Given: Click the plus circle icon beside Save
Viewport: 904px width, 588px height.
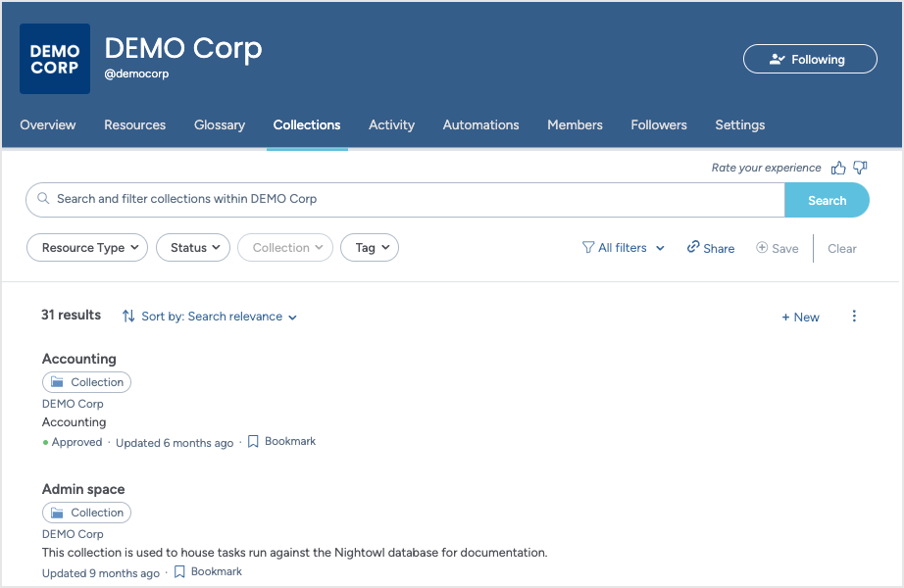Looking at the screenshot, I should tap(762, 247).
